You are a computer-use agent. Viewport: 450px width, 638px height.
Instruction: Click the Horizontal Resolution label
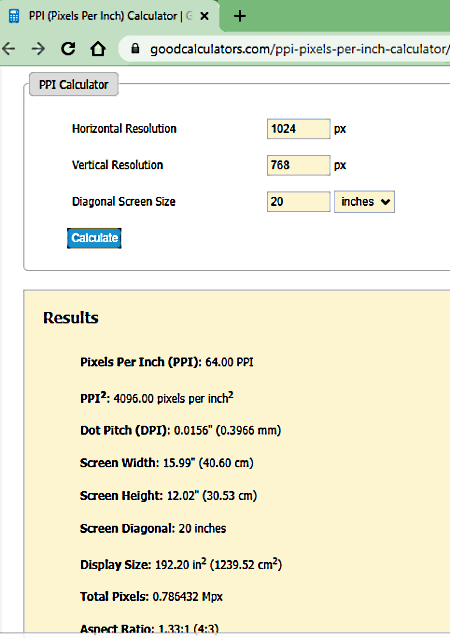tap(124, 129)
